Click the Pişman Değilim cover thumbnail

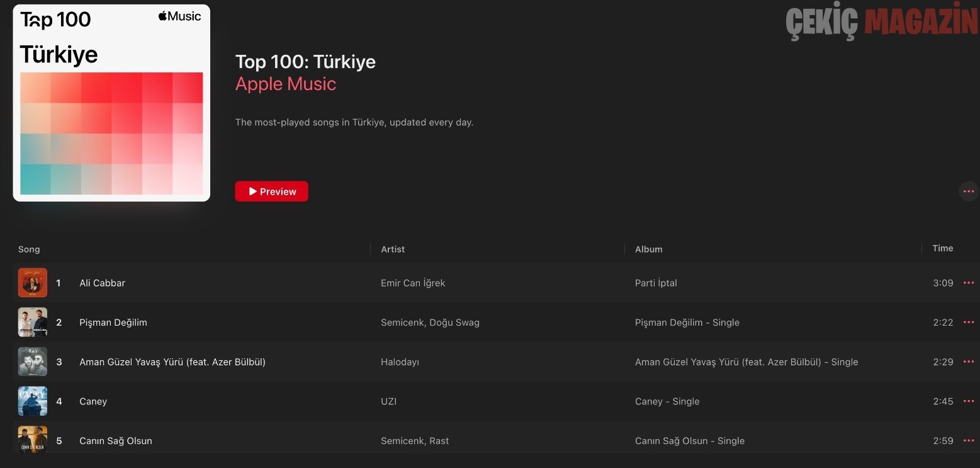pos(33,322)
